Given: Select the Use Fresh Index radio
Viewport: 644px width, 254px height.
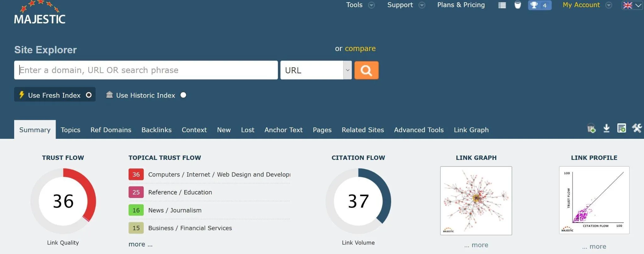Looking at the screenshot, I should point(89,95).
